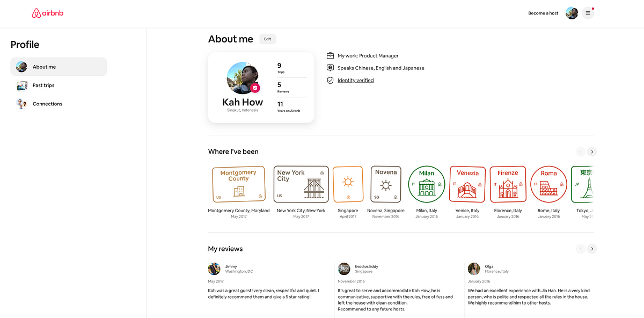Screen dimensions: 644x318
Task: Click Olga's reviewer avatar
Action: [x=474, y=269]
